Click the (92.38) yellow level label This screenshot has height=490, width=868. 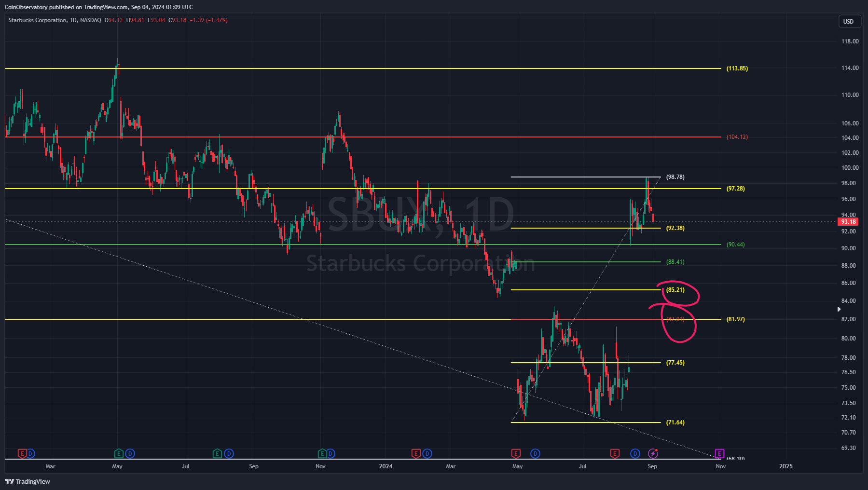pos(675,228)
